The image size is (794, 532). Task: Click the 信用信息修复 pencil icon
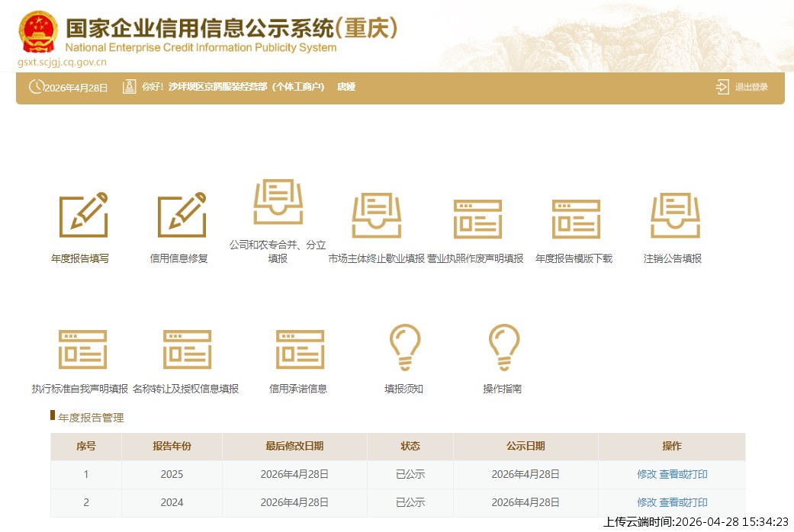click(x=182, y=215)
